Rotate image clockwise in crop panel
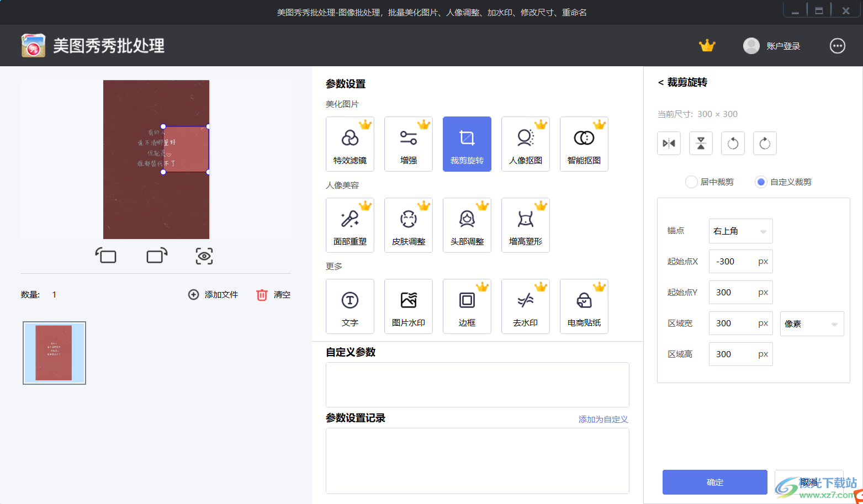 [x=765, y=144]
